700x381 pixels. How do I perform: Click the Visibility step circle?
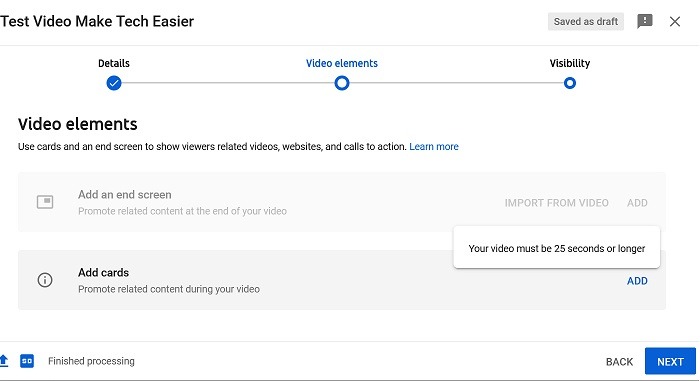coord(570,83)
